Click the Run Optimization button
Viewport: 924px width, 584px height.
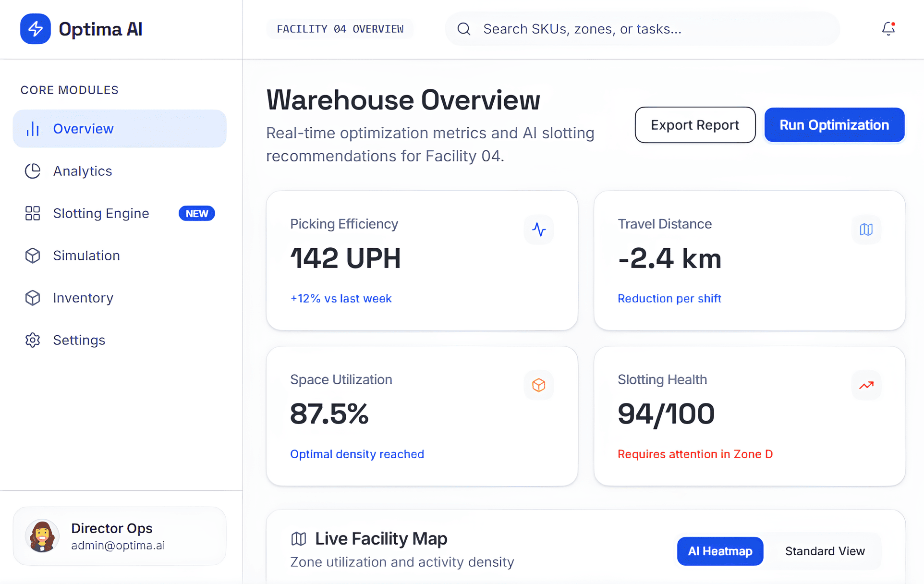click(834, 125)
